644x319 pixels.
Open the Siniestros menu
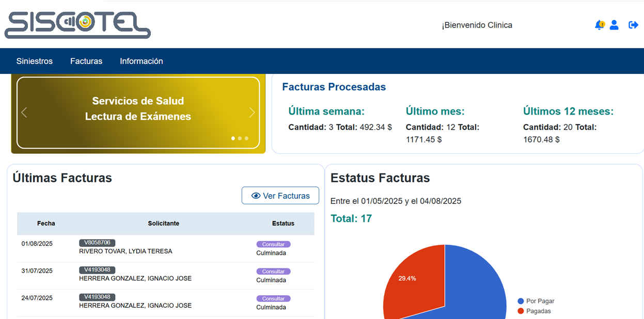[35, 61]
